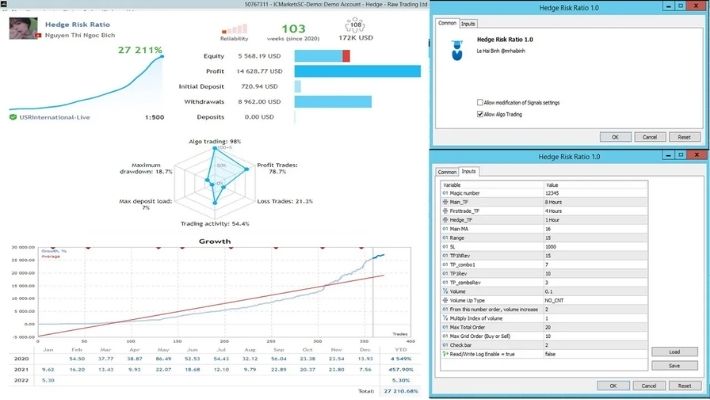Enable Allow modification of Signals settings
This screenshot has width=710, height=400.
pyautogui.click(x=481, y=102)
